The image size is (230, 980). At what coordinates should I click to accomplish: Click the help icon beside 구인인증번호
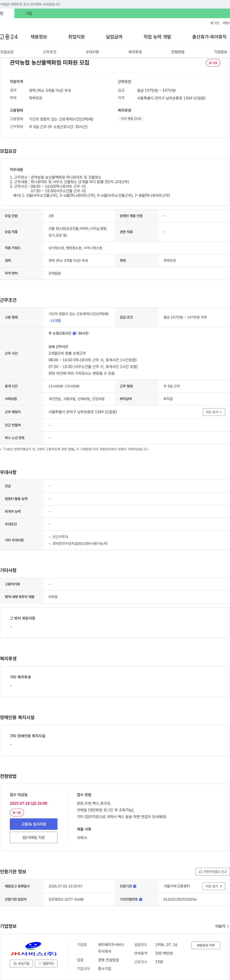point(141,899)
